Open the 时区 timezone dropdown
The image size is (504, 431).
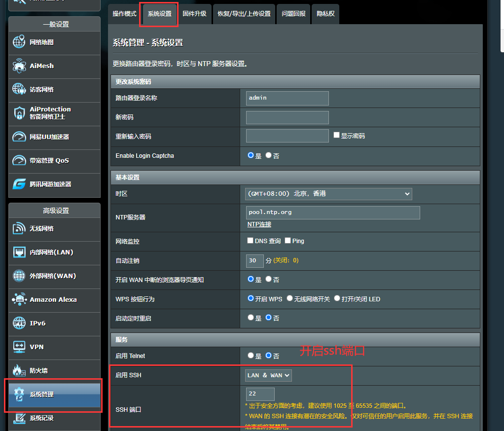pos(328,194)
